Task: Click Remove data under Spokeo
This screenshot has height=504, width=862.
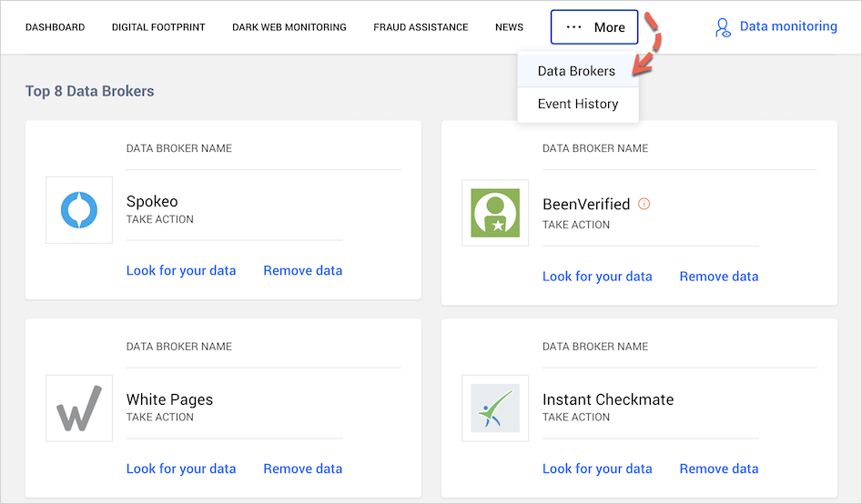Action: point(303,270)
